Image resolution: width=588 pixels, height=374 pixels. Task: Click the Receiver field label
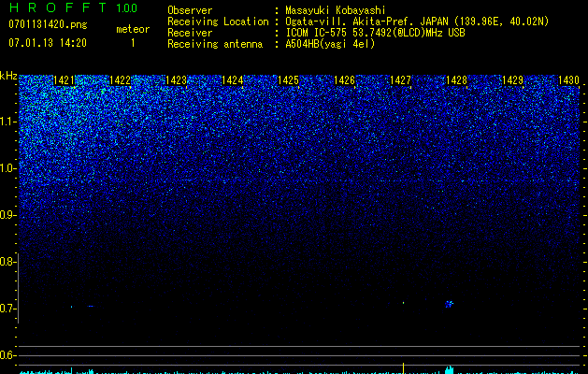tap(190, 33)
